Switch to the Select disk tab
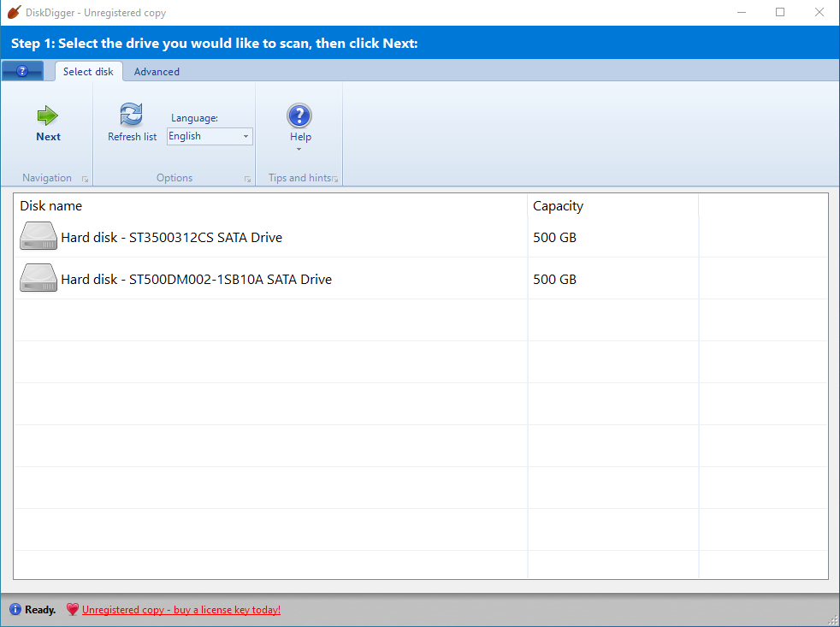The width and height of the screenshot is (840, 627). coord(88,71)
